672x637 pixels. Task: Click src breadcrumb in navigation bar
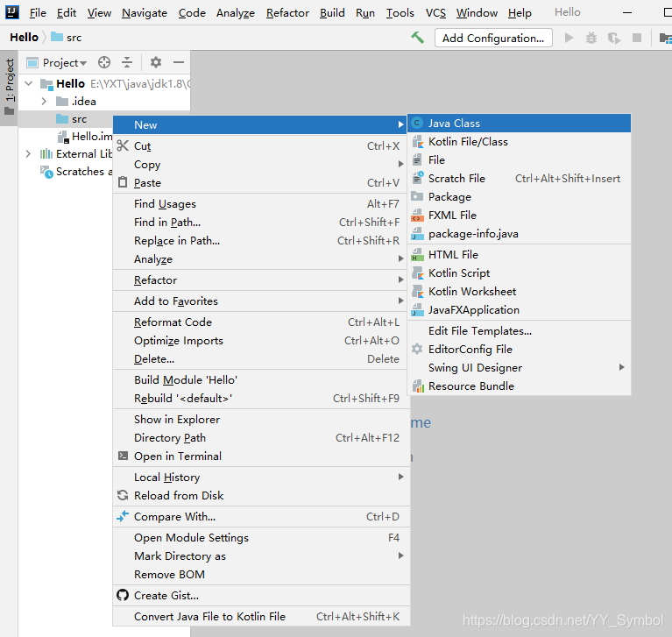(67, 38)
